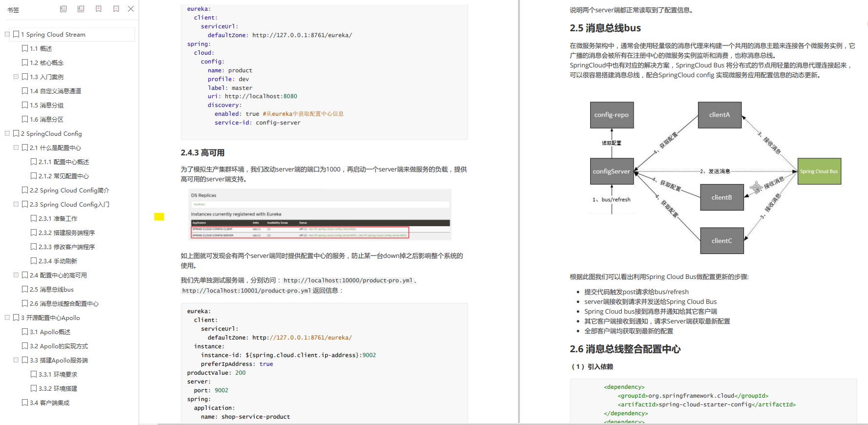The height and width of the screenshot is (425, 868).
Task: Click the 书签 panel title
Action: point(13,10)
